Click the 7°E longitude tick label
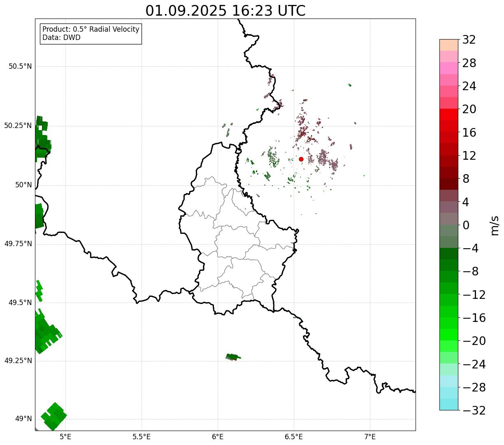This screenshot has width=504, height=445. pos(370,437)
